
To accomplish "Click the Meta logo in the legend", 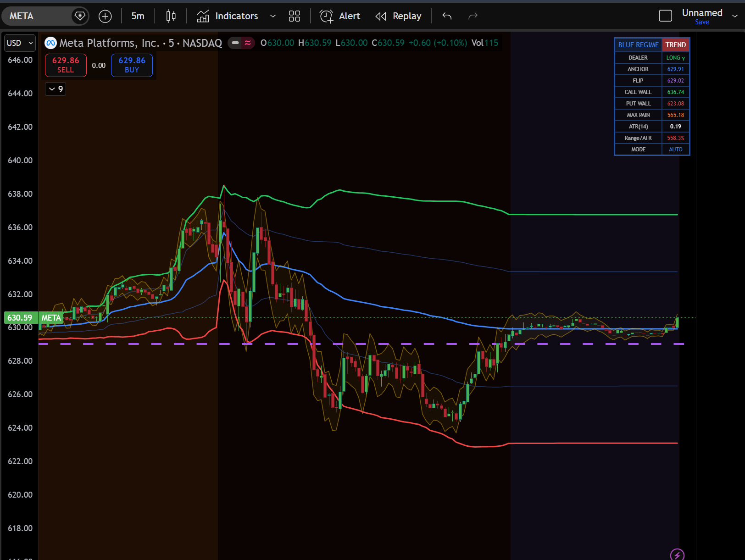I will (x=50, y=43).
